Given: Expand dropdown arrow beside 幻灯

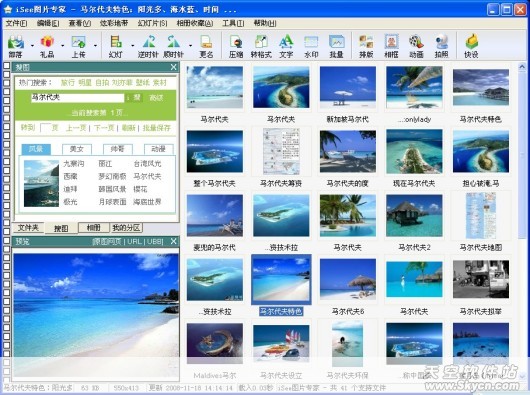Looking at the screenshot, I should coord(132,45).
